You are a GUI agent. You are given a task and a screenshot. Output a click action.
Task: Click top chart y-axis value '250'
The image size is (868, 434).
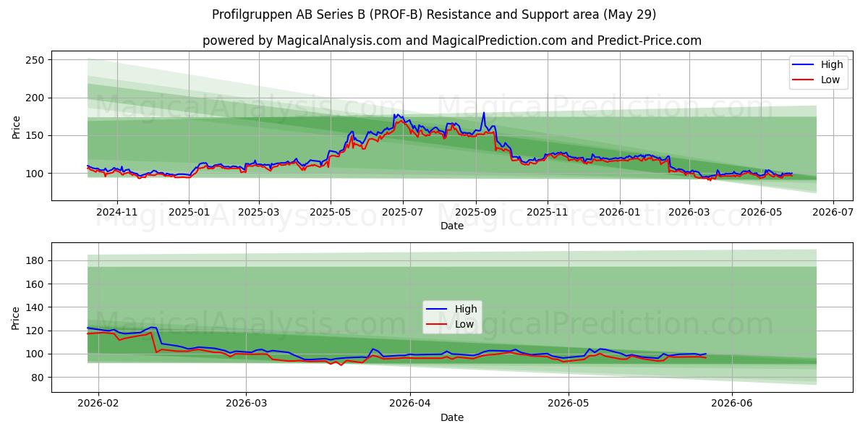point(36,60)
